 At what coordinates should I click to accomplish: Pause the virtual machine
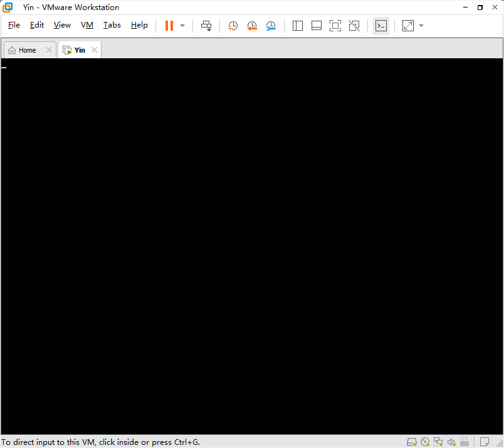(169, 26)
